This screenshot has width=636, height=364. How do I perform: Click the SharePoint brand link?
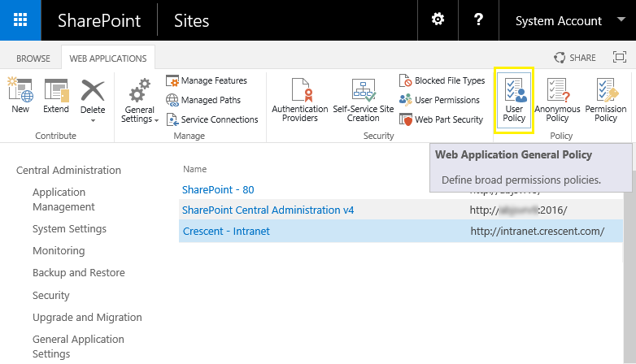pos(99,20)
